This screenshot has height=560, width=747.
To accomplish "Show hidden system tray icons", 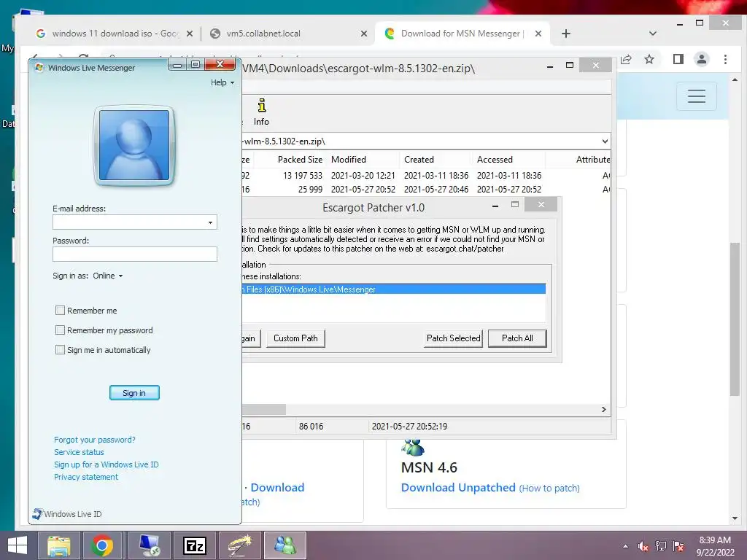I will pyautogui.click(x=625, y=546).
